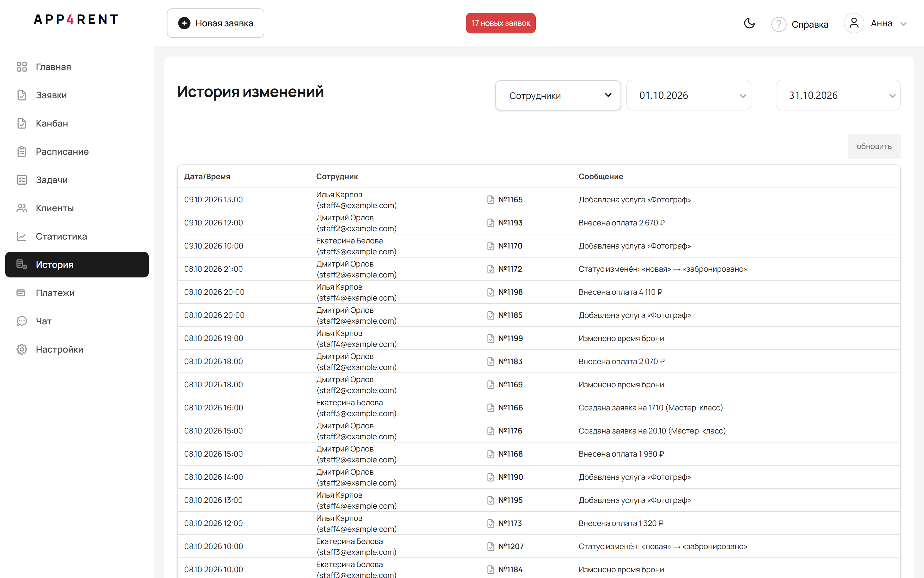The width and height of the screenshot is (924, 578).
Task: Click the APP4RENT logo
Action: click(x=76, y=19)
